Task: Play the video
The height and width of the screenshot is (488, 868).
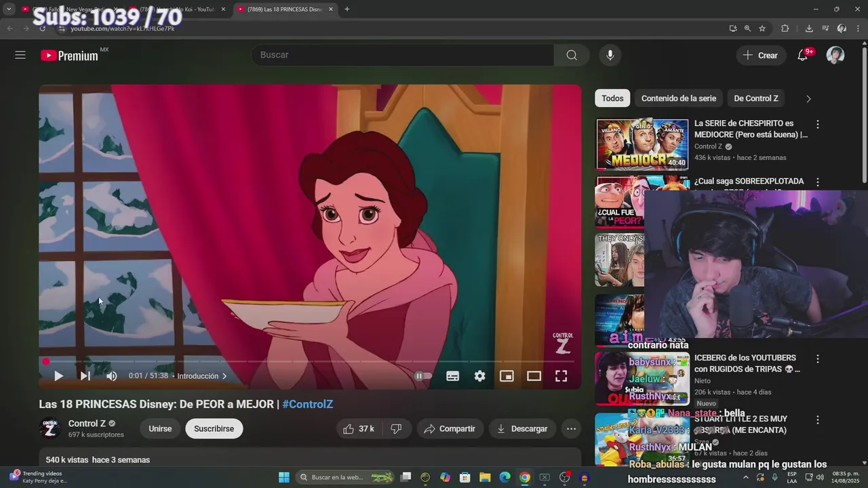Action: point(58,376)
